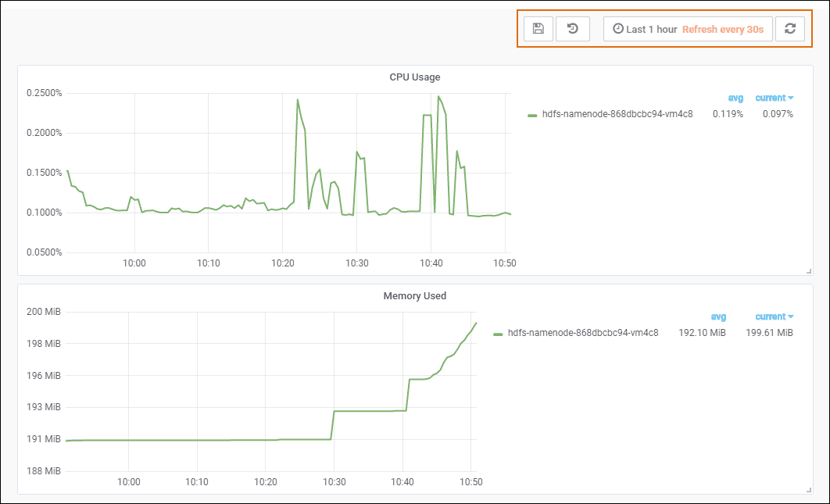Click the tallest CPU spike near 10:41
This screenshot has width=830, height=504.
[438, 97]
